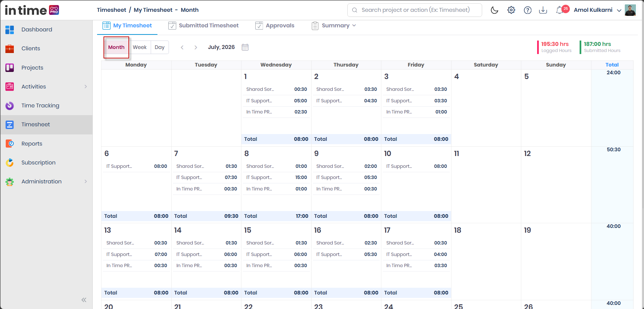Click the 187:00 hrs Submitted Hours indicator
Viewport: 644px width, 309px height.
(x=601, y=47)
